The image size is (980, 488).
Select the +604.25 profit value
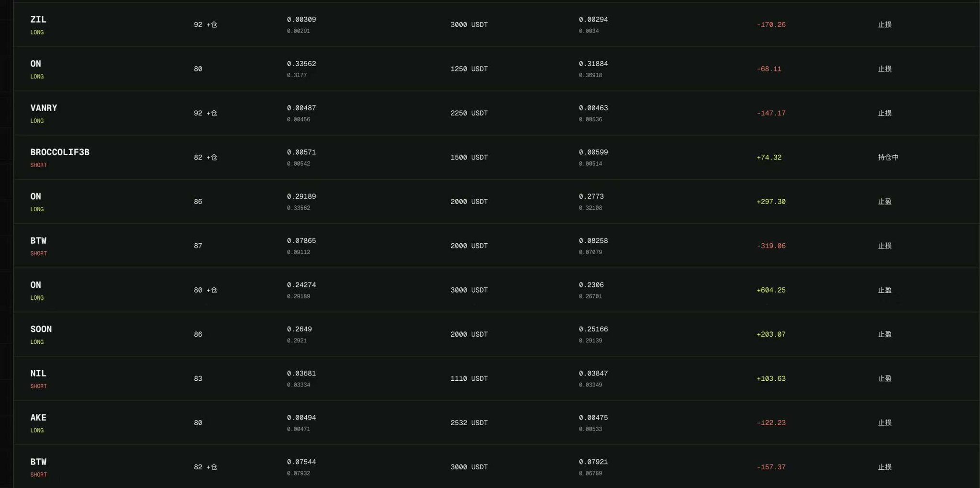point(771,290)
